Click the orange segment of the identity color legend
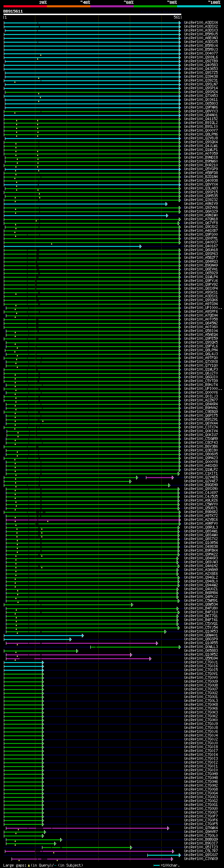 68,6
